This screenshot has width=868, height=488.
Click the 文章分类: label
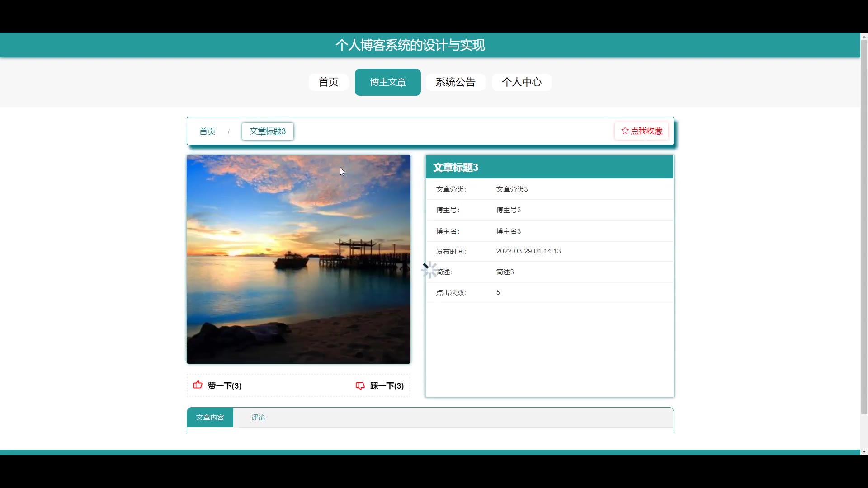pyautogui.click(x=451, y=189)
